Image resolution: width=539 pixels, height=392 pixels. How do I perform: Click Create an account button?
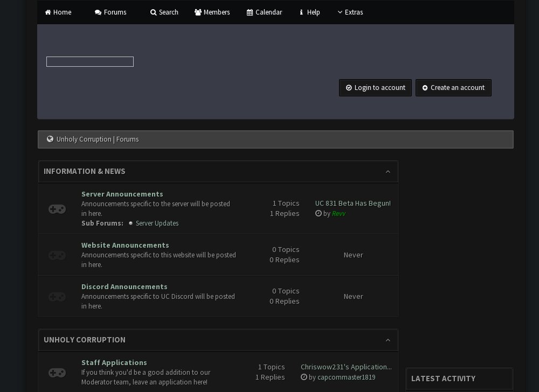point(453,88)
